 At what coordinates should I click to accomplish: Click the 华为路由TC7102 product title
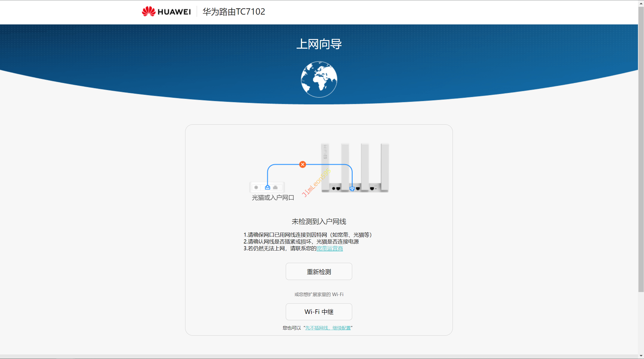click(x=234, y=12)
